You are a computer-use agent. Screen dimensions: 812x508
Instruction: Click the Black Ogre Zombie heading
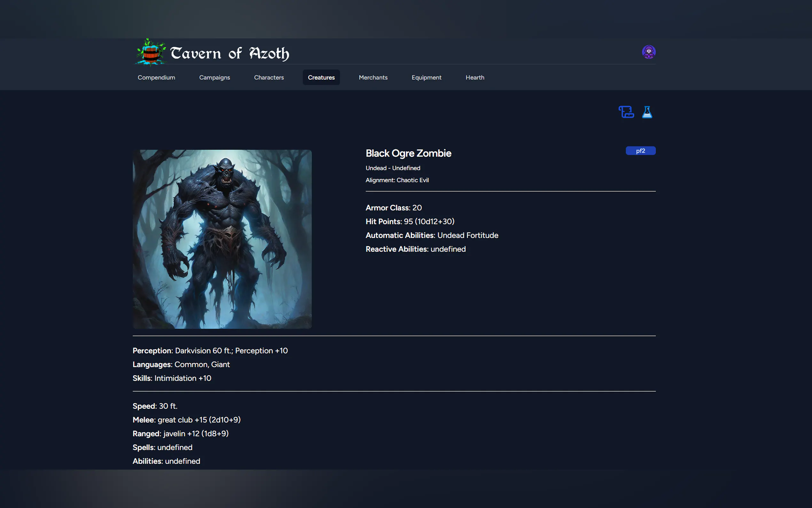408,153
